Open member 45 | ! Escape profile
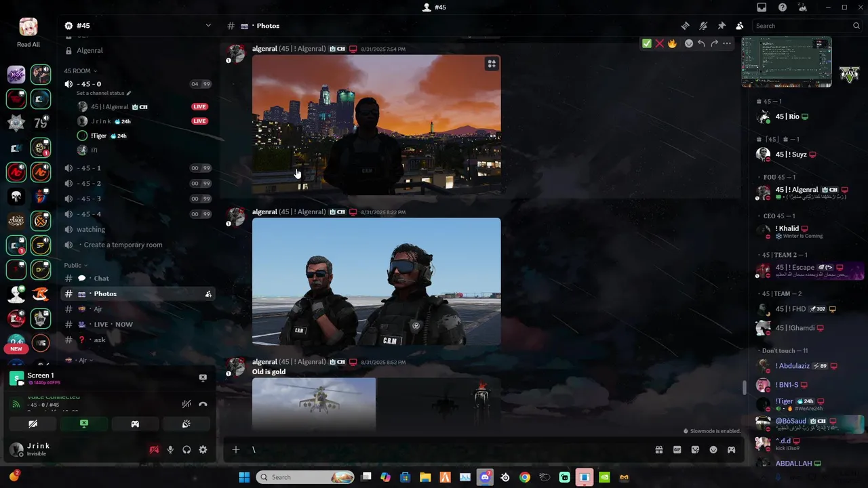 (810, 270)
